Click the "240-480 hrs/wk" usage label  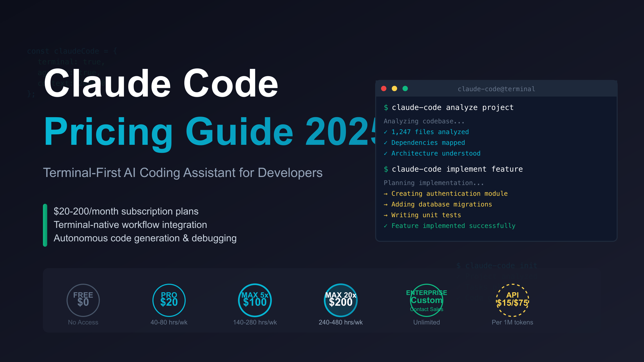[x=341, y=322]
